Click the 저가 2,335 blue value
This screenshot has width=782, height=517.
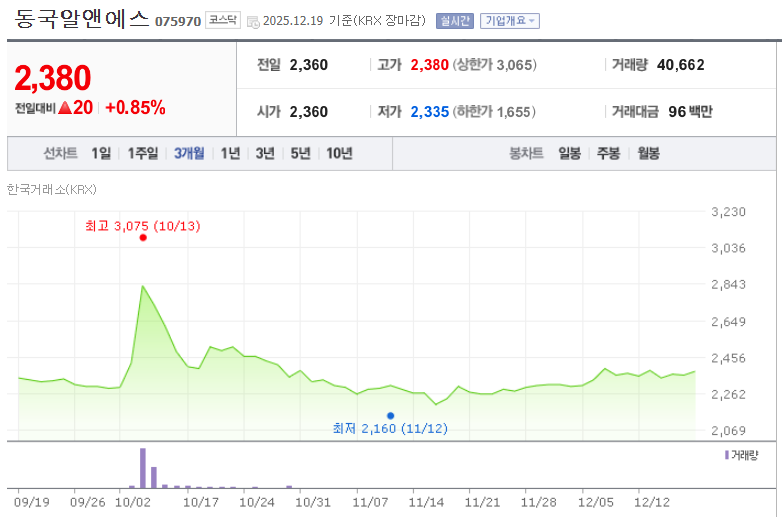[429, 112]
